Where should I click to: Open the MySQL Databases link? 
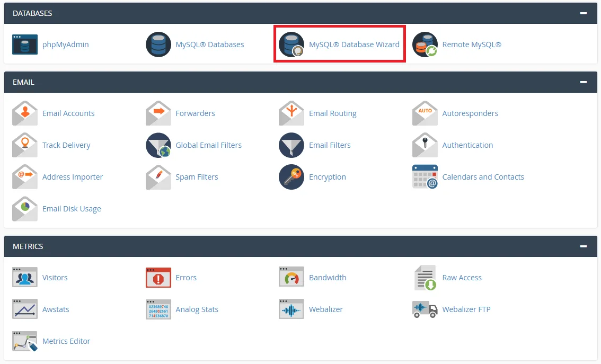click(210, 45)
